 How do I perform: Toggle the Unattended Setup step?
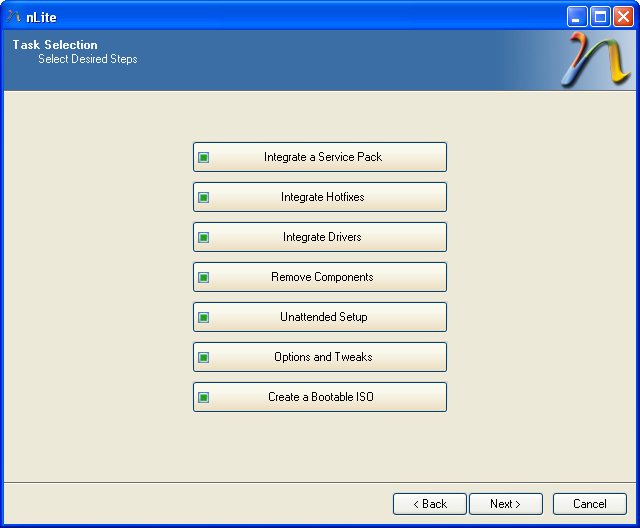[322, 317]
